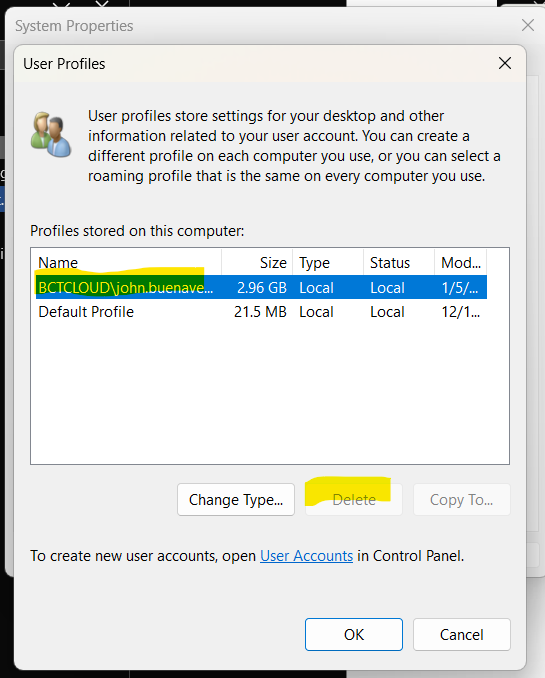
Task: Confirm with the OK button
Action: (x=354, y=634)
